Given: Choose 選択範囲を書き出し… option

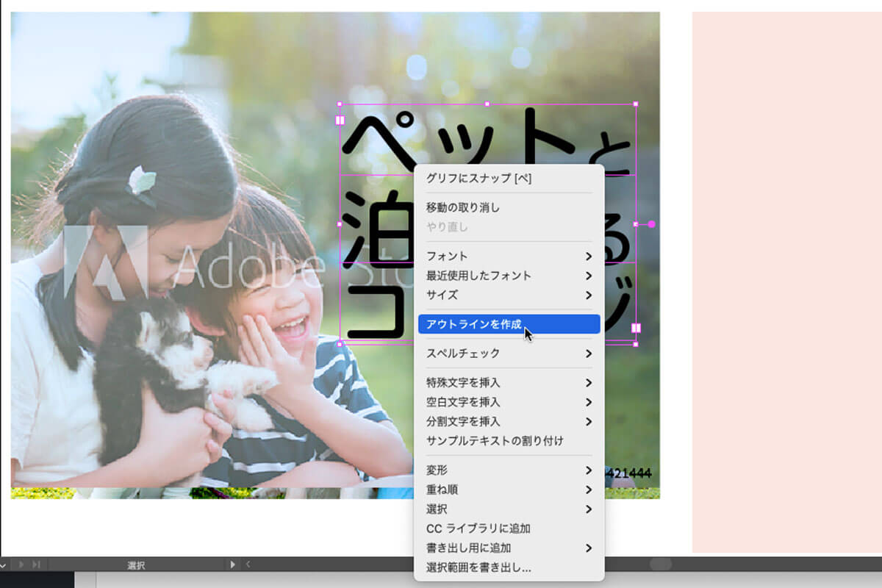Looking at the screenshot, I should pyautogui.click(x=478, y=567).
